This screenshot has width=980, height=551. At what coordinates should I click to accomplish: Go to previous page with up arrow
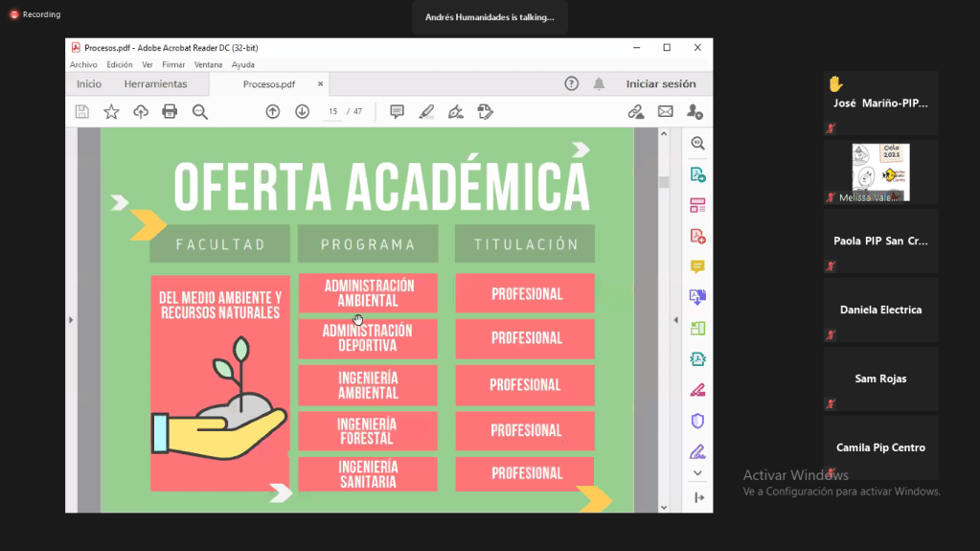point(273,112)
